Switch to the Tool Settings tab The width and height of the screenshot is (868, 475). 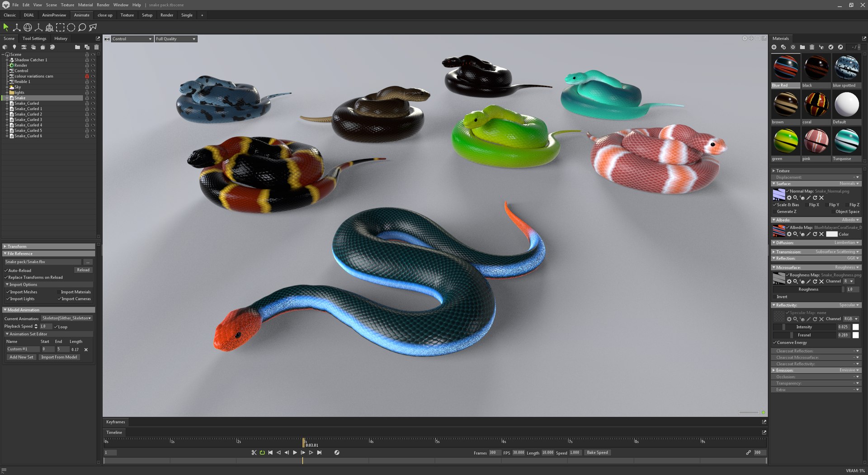coord(34,38)
